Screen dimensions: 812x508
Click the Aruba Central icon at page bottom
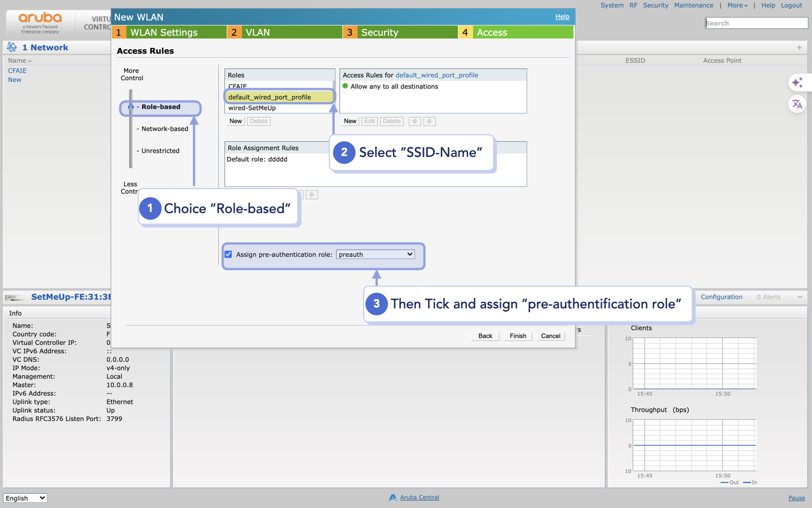pyautogui.click(x=391, y=497)
